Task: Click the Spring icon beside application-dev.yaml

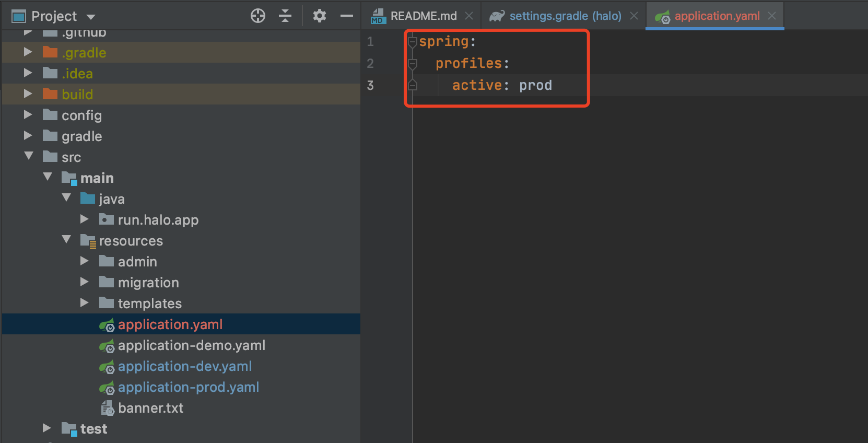Action: tap(107, 367)
